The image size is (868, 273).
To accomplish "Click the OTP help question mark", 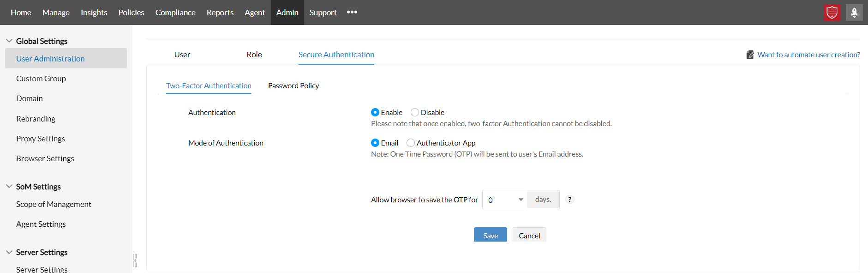I will tap(570, 200).
